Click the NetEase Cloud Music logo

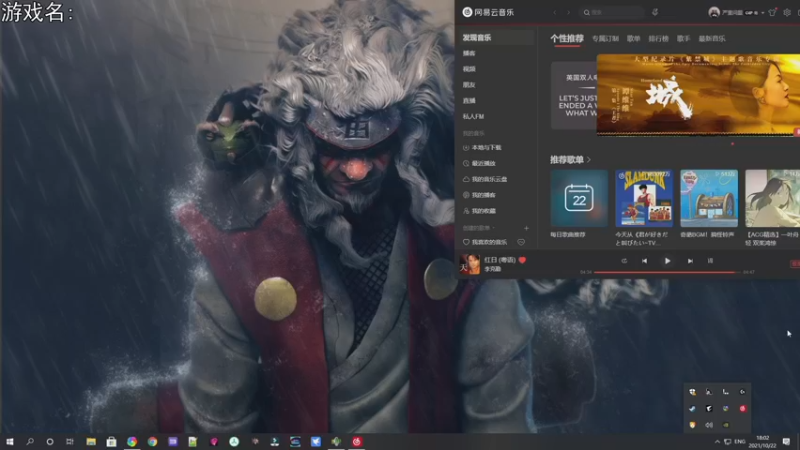pos(488,12)
